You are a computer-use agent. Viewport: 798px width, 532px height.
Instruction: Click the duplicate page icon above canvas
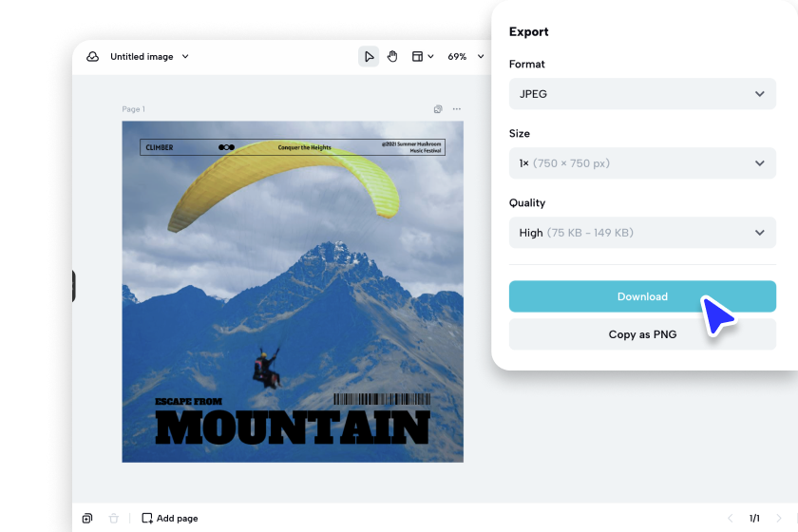click(438, 109)
